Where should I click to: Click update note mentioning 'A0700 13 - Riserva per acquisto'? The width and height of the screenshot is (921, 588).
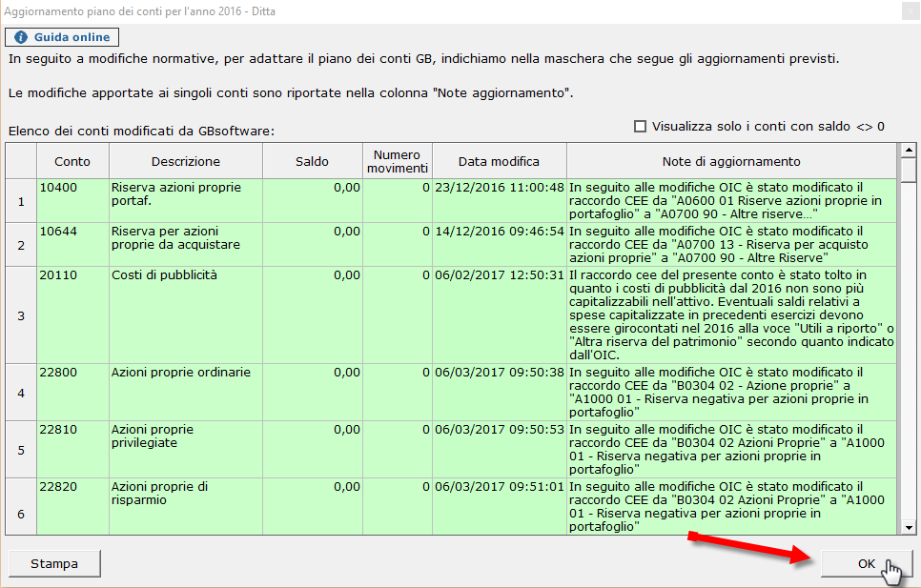pyautogui.click(x=732, y=245)
